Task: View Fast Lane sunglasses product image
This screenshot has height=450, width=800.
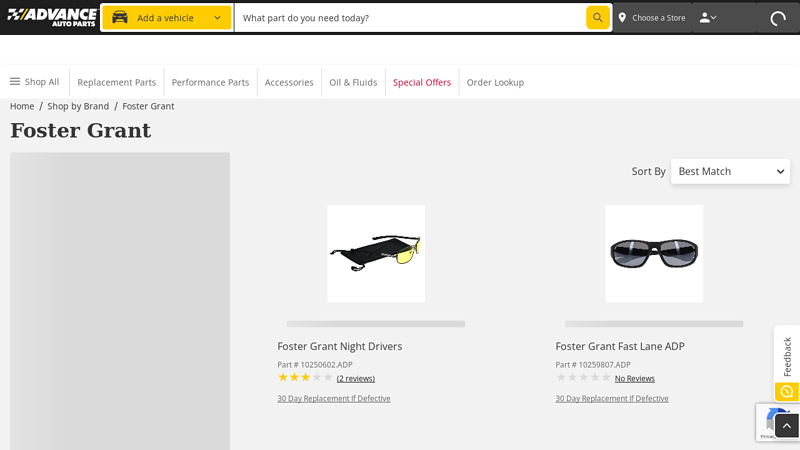Action: (654, 254)
